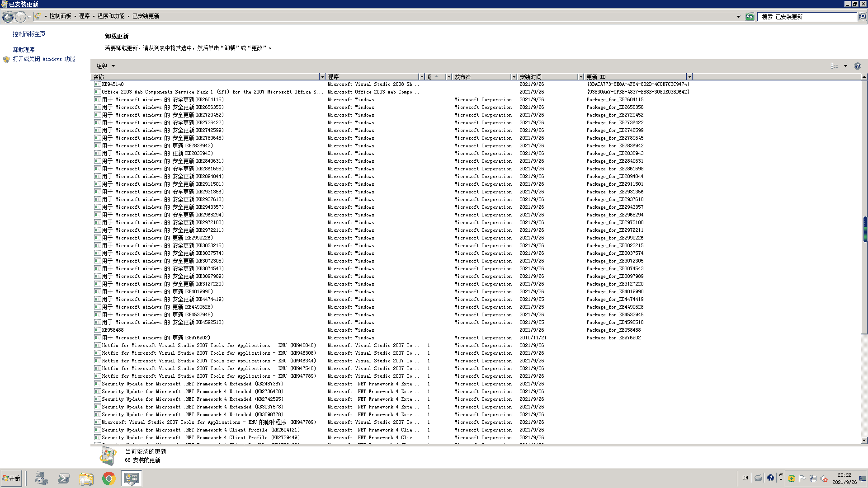Open Windows Explorer from taskbar

[x=86, y=479]
